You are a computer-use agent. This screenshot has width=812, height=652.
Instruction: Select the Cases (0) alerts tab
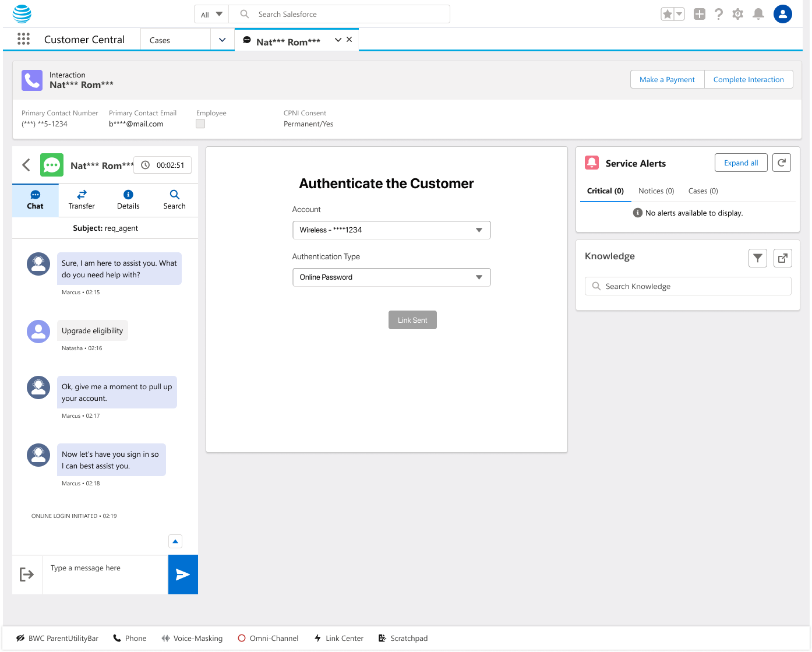pos(703,191)
